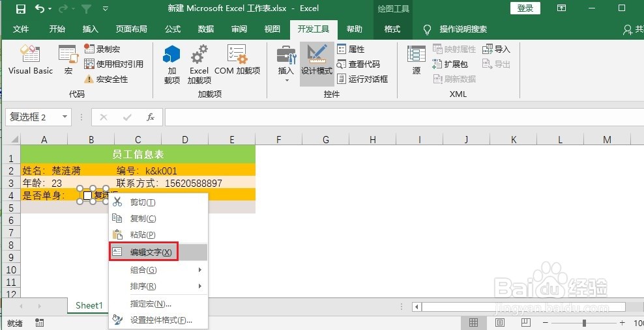Check the 复选框 checkbox in row 4

pos(87,195)
